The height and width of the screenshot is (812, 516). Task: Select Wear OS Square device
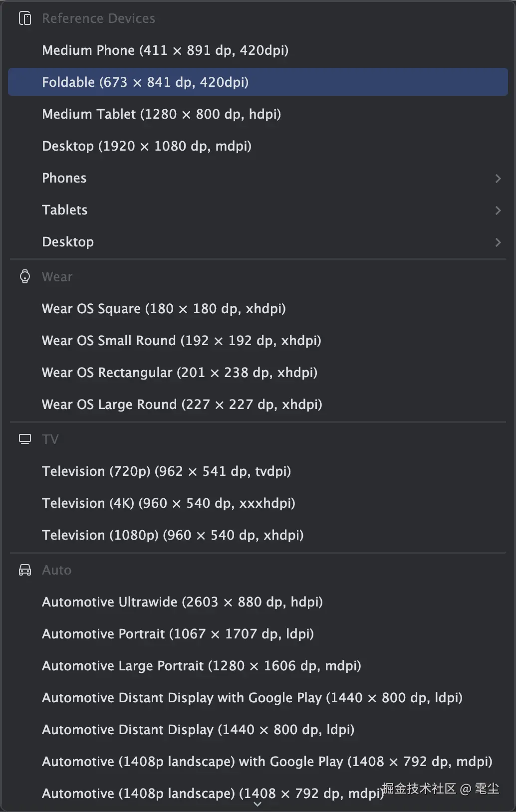[x=164, y=309]
